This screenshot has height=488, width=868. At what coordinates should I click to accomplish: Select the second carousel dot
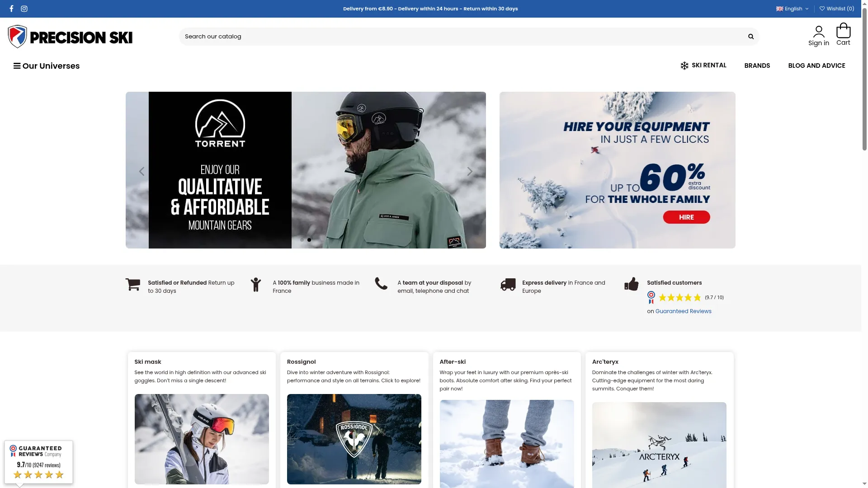click(x=309, y=240)
